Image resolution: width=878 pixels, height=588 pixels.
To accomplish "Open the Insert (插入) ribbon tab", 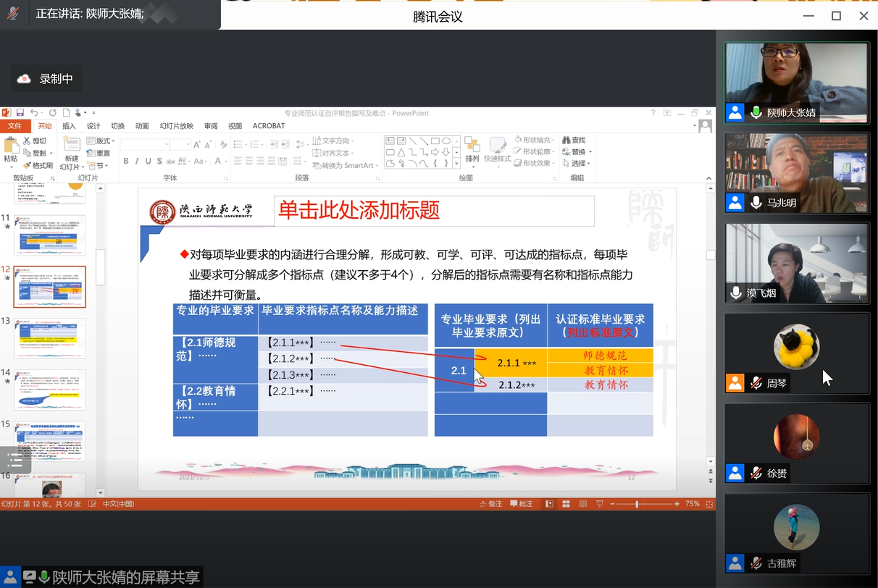I will pyautogui.click(x=69, y=126).
